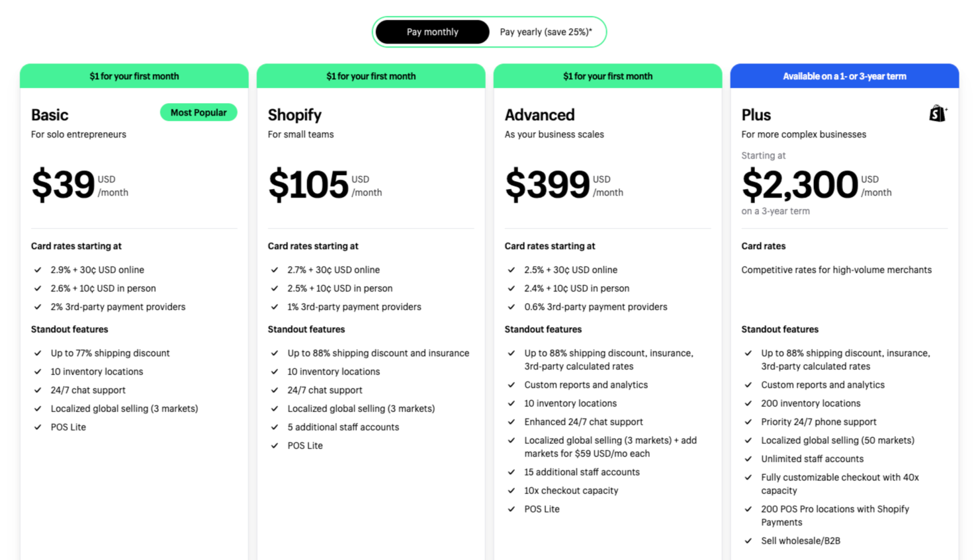Click the blue Available on a 1- or 3-year term banner

click(844, 76)
